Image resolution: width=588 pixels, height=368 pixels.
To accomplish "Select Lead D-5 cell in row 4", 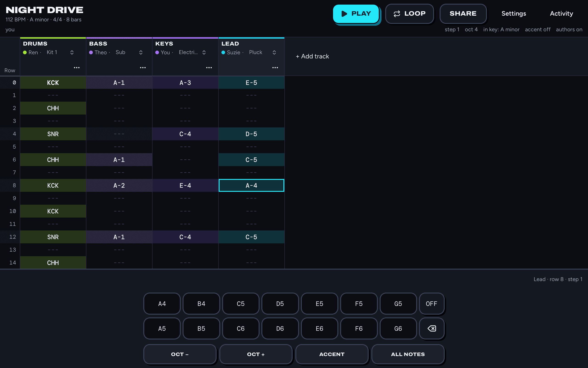I will pyautogui.click(x=251, y=134).
